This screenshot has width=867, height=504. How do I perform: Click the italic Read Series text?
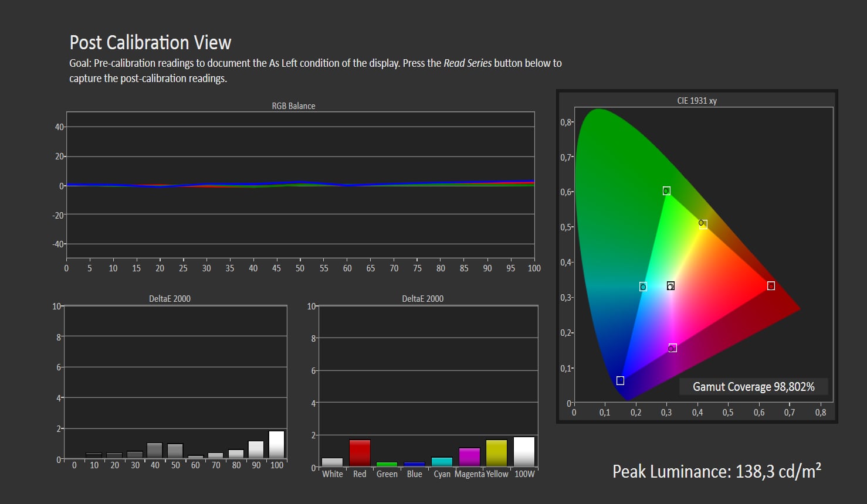(x=468, y=63)
